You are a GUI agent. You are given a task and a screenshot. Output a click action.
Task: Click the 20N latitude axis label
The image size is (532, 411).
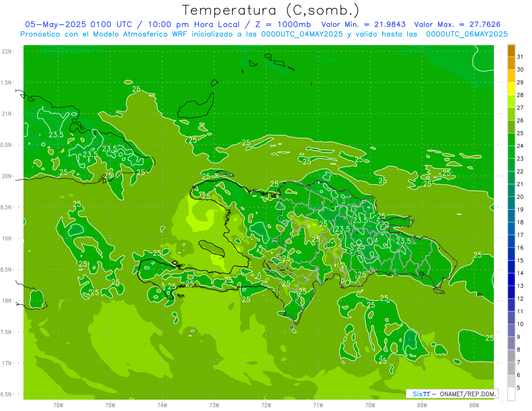[x=8, y=176]
